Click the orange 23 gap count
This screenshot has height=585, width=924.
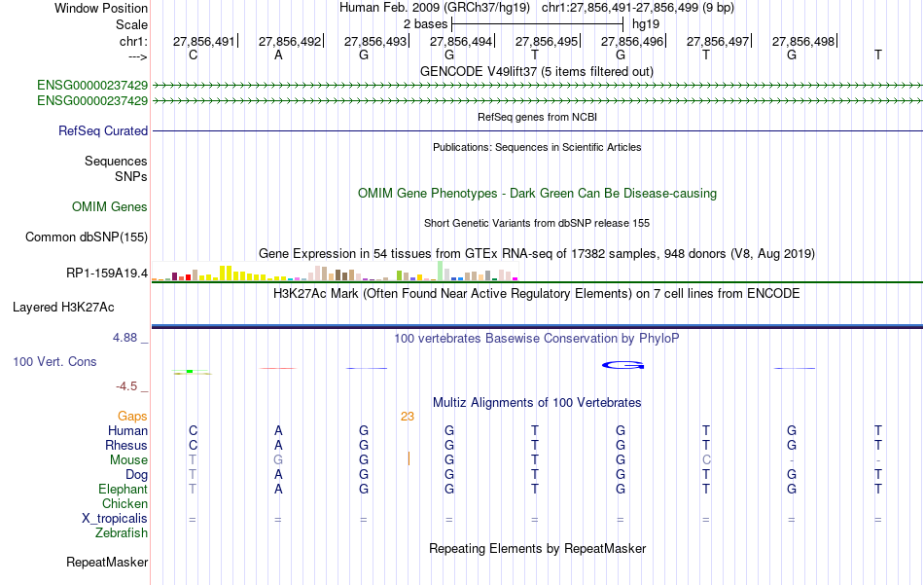click(x=408, y=417)
